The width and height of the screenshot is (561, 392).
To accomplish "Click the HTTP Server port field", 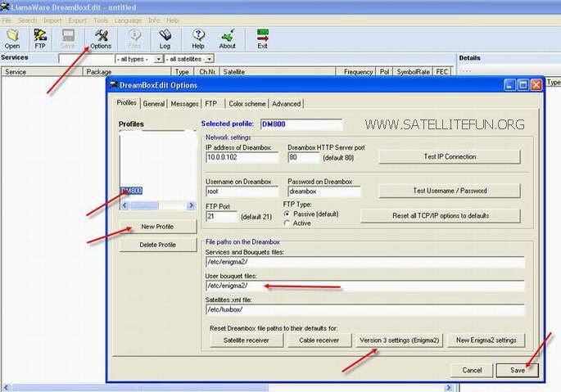I will click(303, 157).
